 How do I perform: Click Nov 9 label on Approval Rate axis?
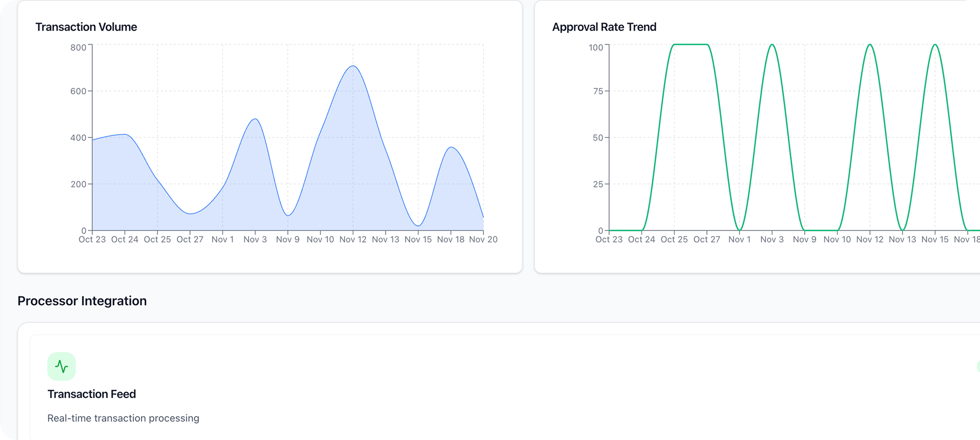pyautogui.click(x=804, y=239)
